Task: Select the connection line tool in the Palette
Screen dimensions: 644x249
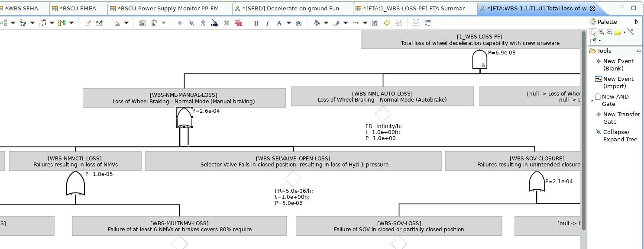Action: [x=631, y=32]
